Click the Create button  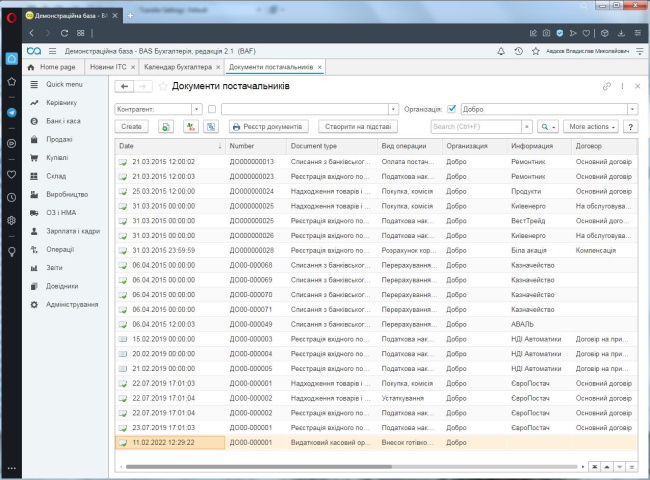tap(131, 127)
